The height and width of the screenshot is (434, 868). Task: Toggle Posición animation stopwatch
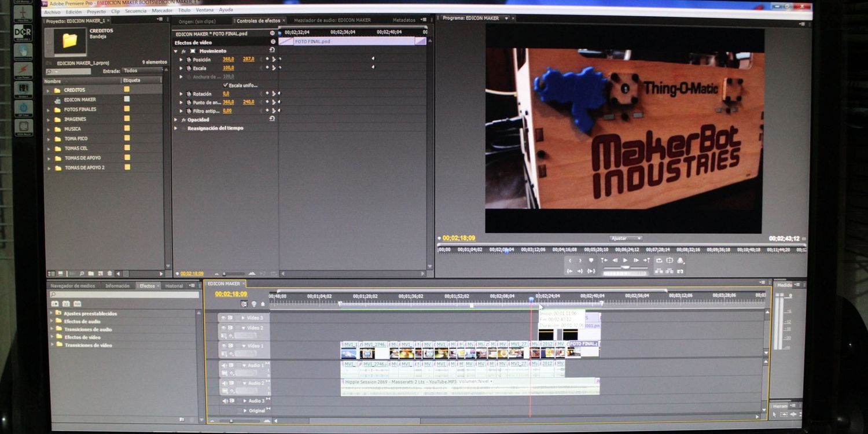pos(188,59)
